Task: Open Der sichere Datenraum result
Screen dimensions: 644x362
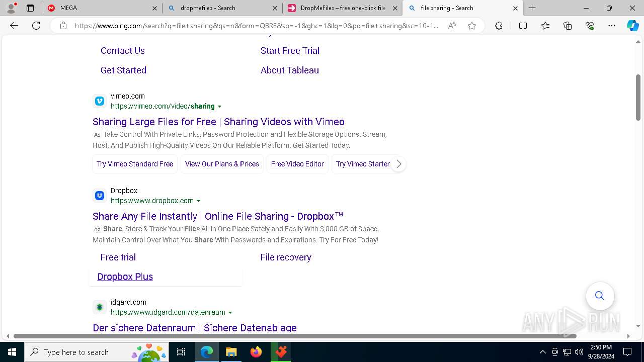Action: point(195,328)
